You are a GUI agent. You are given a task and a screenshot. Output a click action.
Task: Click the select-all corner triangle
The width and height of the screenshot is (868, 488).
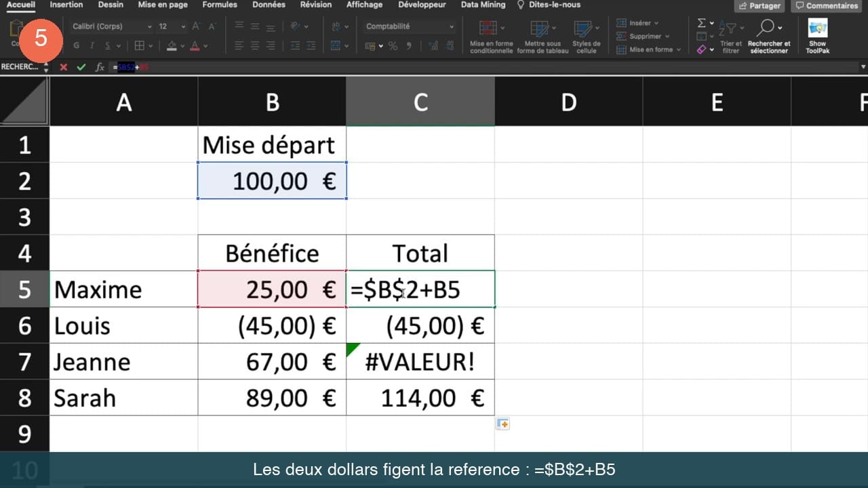pos(25,102)
